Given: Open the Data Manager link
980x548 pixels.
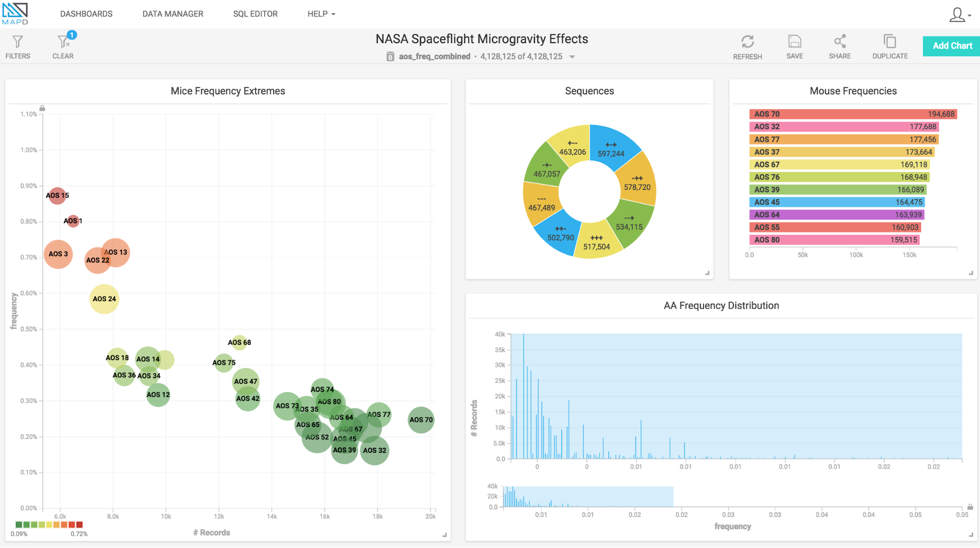Looking at the screenshot, I should 173,14.
